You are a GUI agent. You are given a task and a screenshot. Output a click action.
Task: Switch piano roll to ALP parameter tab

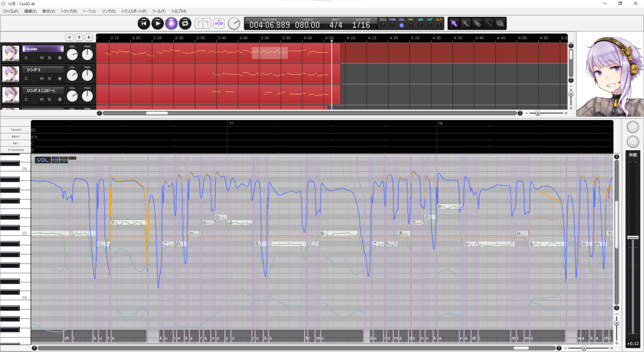pyautogui.click(x=72, y=158)
